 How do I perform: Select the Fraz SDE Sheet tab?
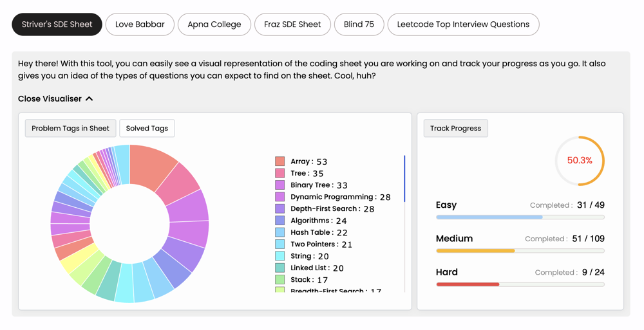coord(292,24)
